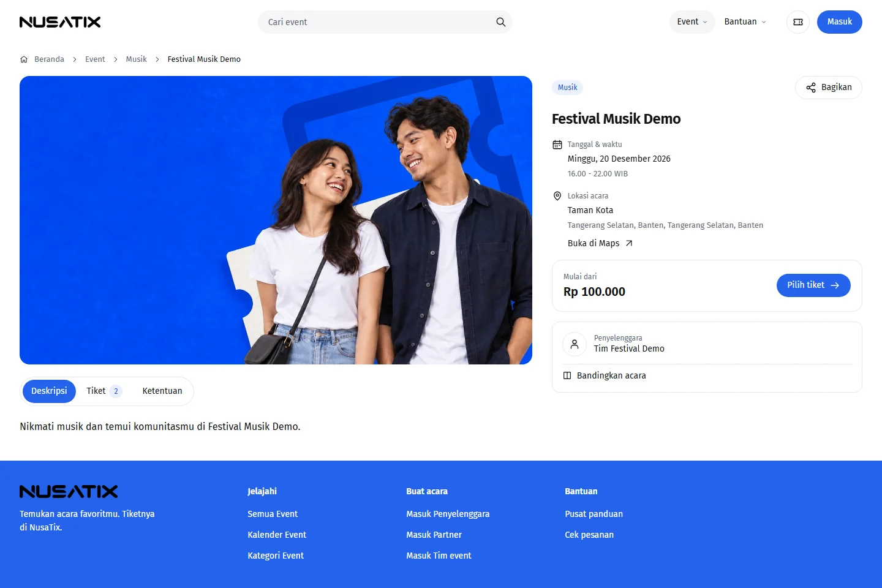882x588 pixels.
Task: Click the Minggu, 20 Desember 2026 date text
Action: 619,159
